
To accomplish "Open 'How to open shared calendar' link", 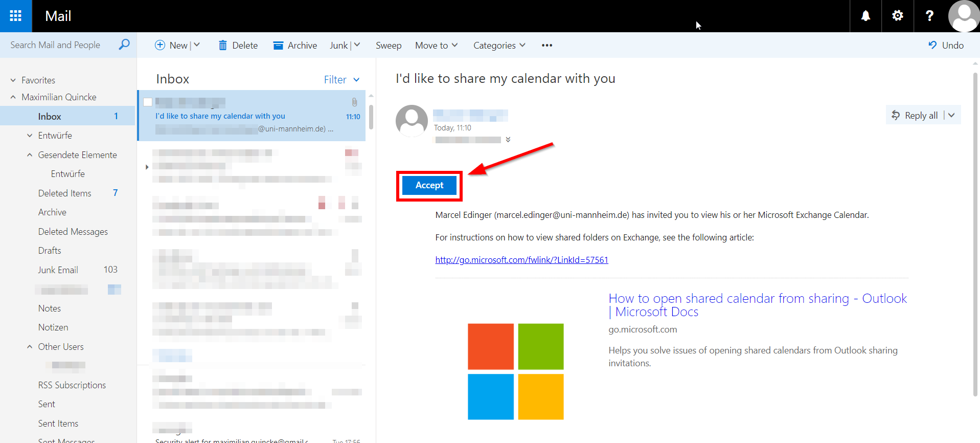I will (758, 305).
